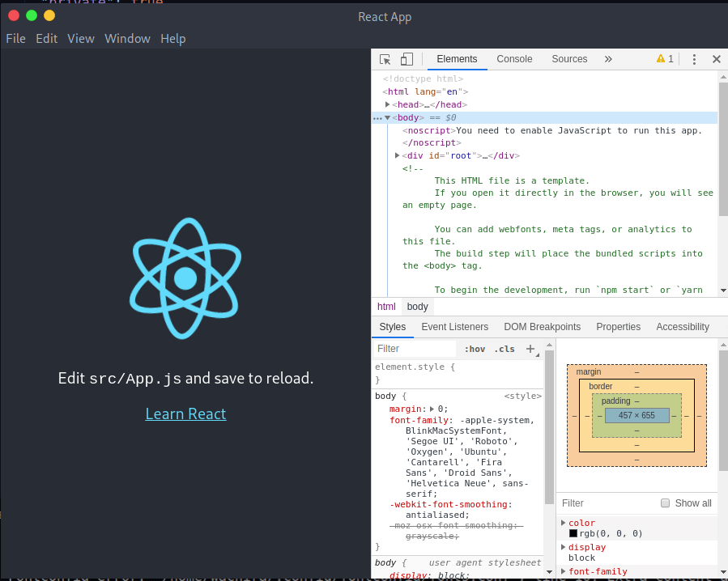Image resolution: width=728 pixels, height=581 pixels.
Task: Open the Event Listeners tab
Action: pyautogui.click(x=454, y=326)
